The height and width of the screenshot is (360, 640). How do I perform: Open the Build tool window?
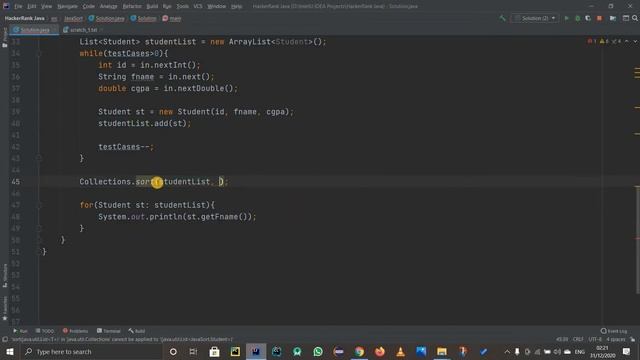137,331
